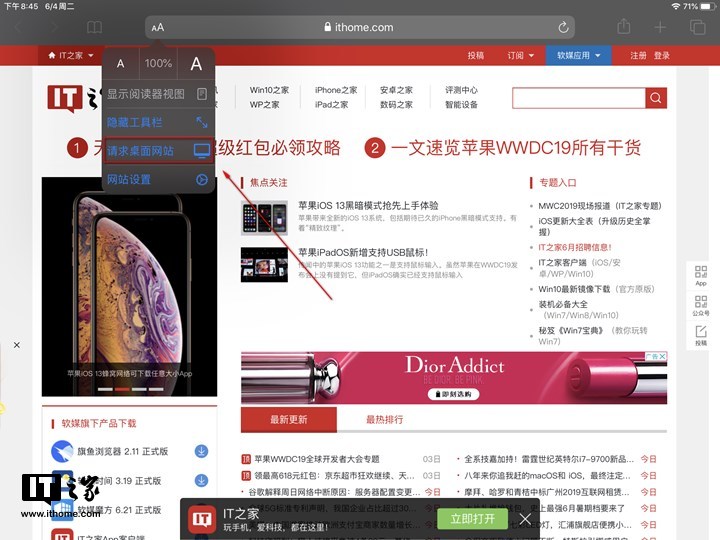Open 安卓之家 channel link

point(396,90)
